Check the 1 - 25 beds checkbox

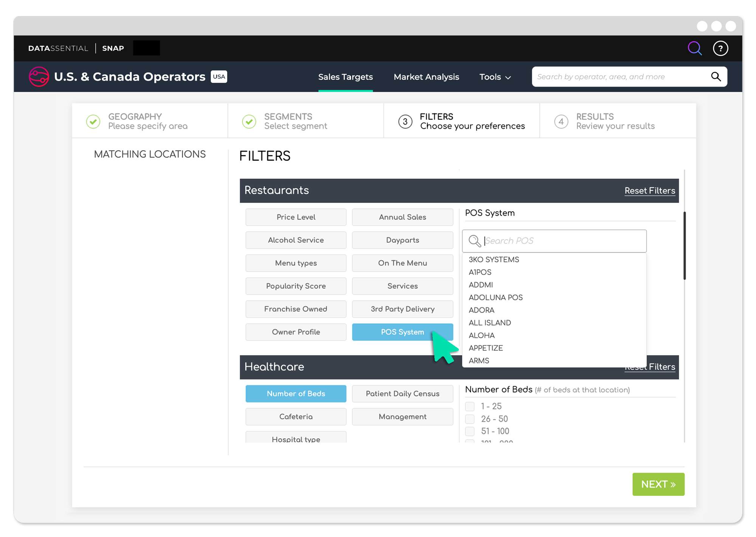(x=469, y=406)
